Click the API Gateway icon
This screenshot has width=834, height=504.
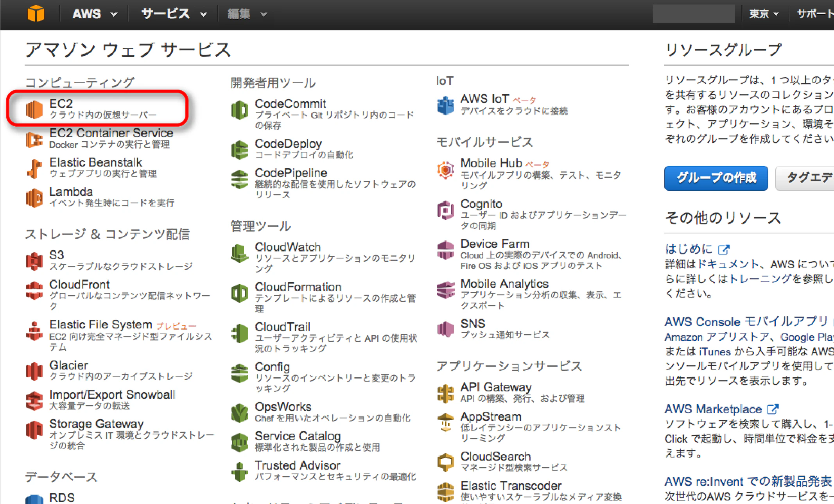coord(445,393)
